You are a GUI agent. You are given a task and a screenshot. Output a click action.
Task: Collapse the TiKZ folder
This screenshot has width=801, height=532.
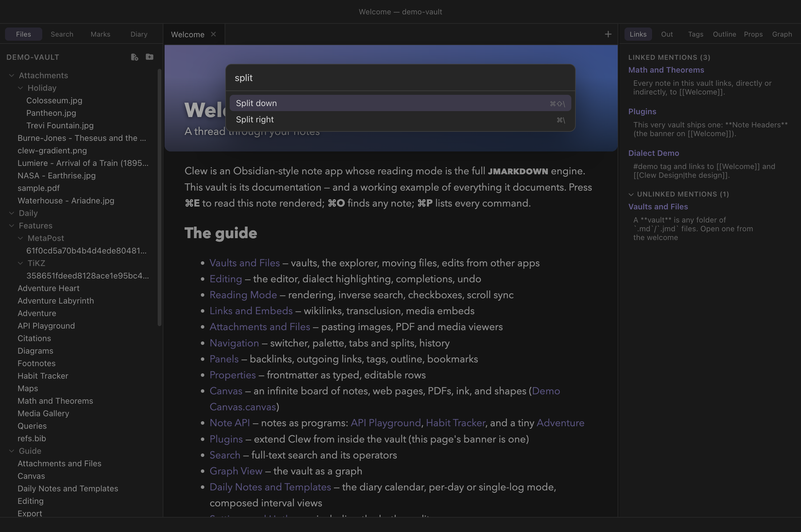(x=20, y=263)
